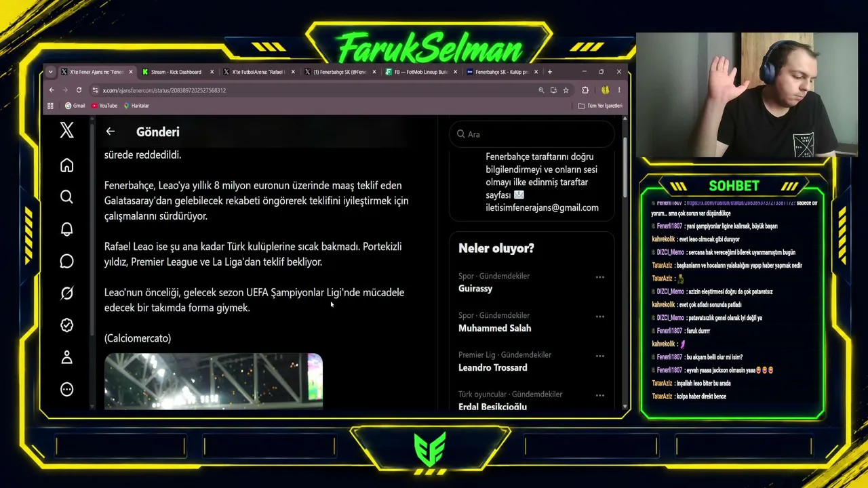The height and width of the screenshot is (488, 868).
Task: Open the Explore magnifier in the X sidebar
Action: (66, 197)
